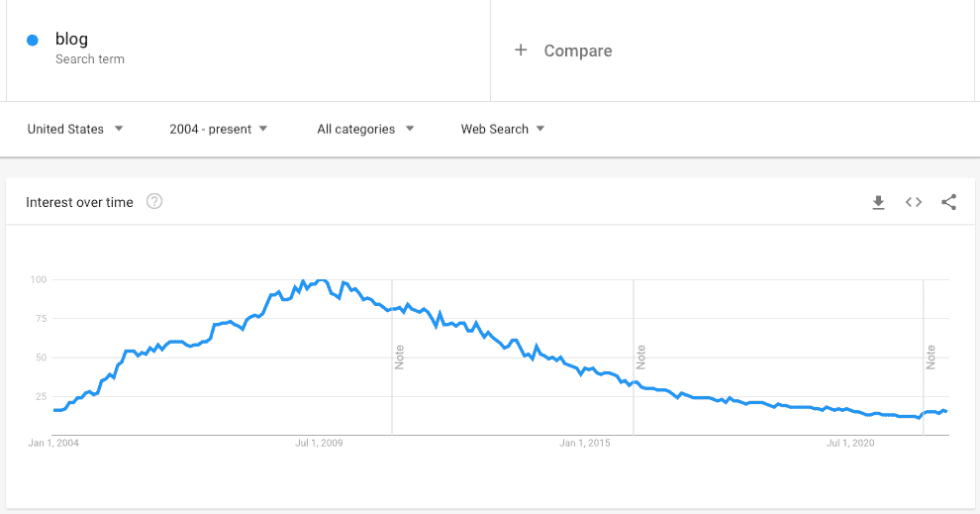Click the plus icon beside Compare
Screen dimensions: 980x514
coord(521,51)
